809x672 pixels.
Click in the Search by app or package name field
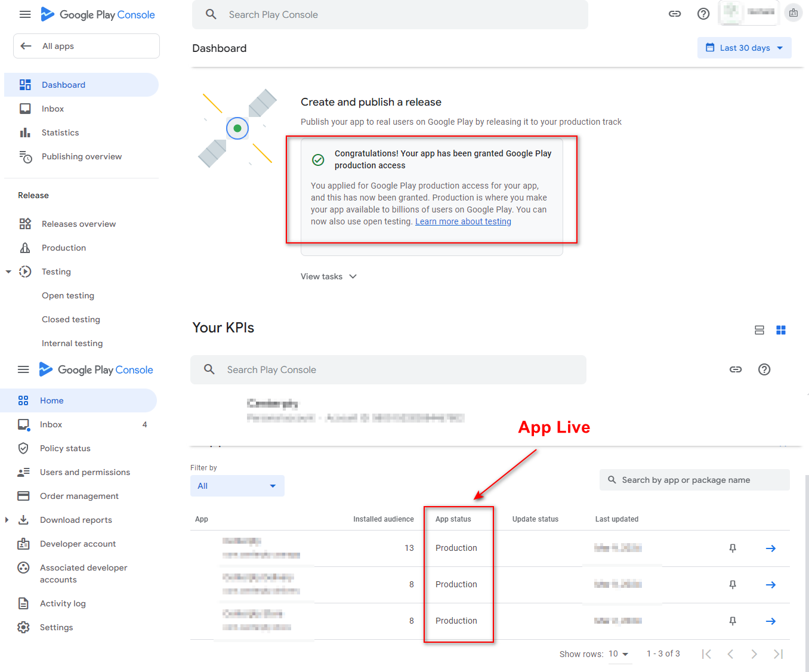click(694, 479)
